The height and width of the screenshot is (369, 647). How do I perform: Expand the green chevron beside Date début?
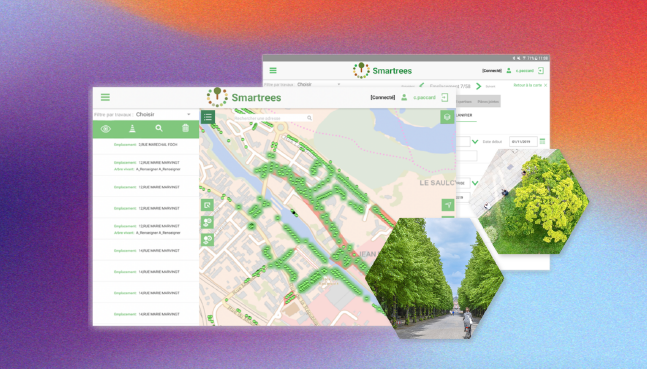click(x=475, y=142)
